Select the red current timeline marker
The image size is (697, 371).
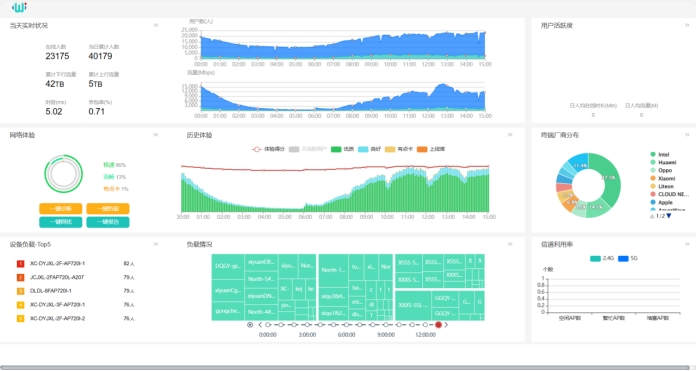(x=438, y=325)
